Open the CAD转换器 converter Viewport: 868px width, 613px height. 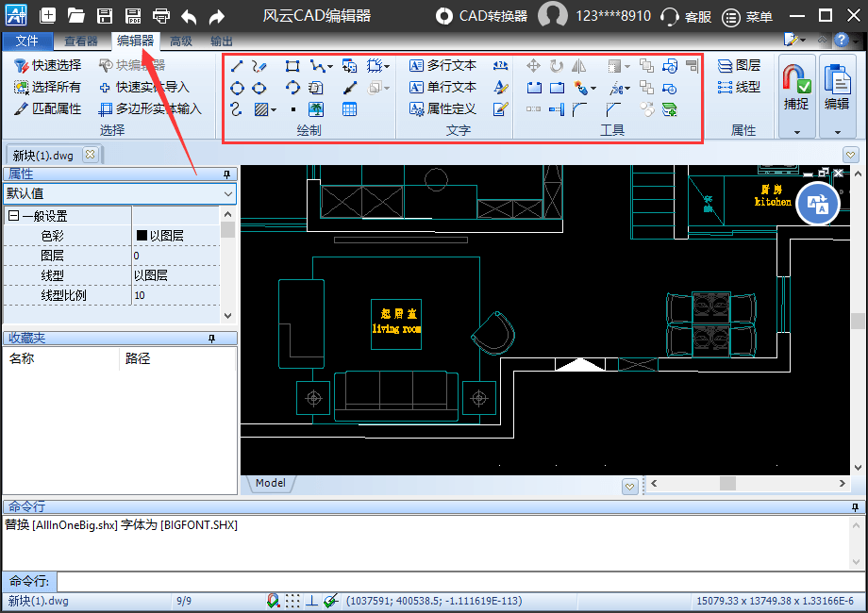click(x=481, y=16)
